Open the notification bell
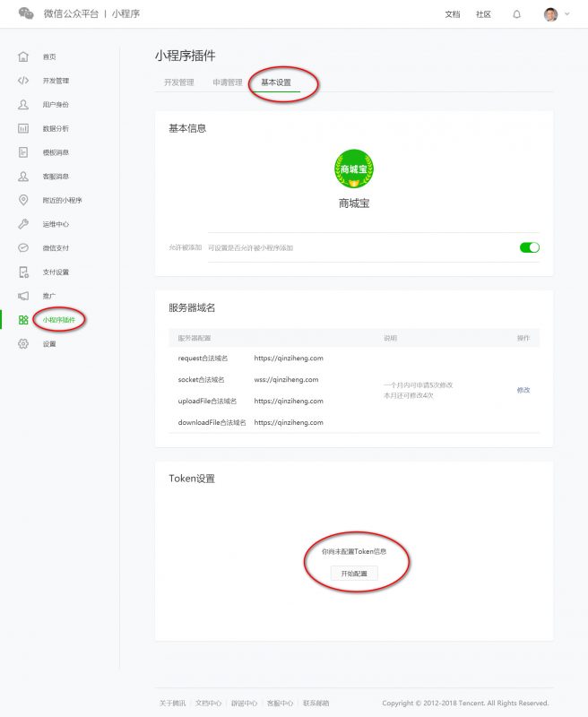This screenshot has height=717, width=588. (516, 14)
